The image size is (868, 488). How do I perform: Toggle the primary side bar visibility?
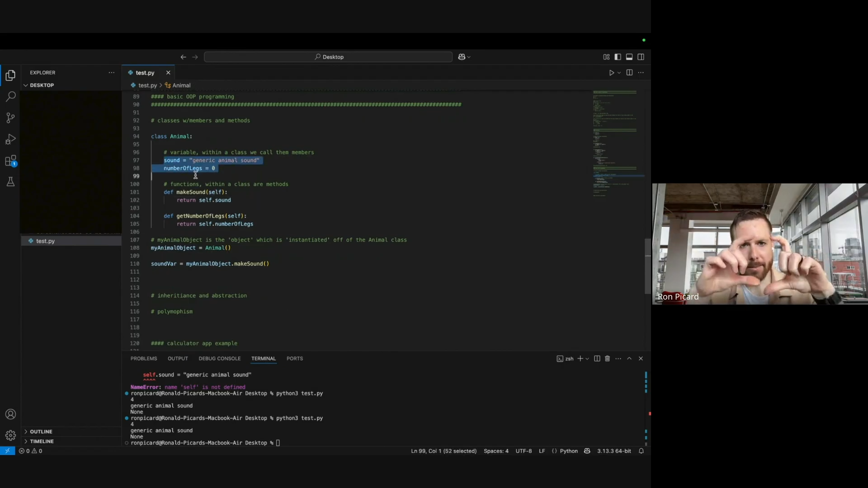(618, 57)
